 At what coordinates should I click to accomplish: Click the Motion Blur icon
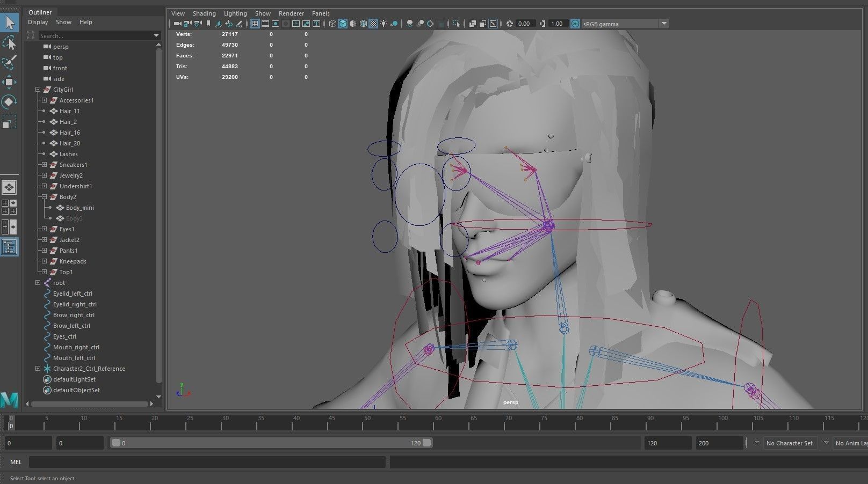(x=420, y=24)
